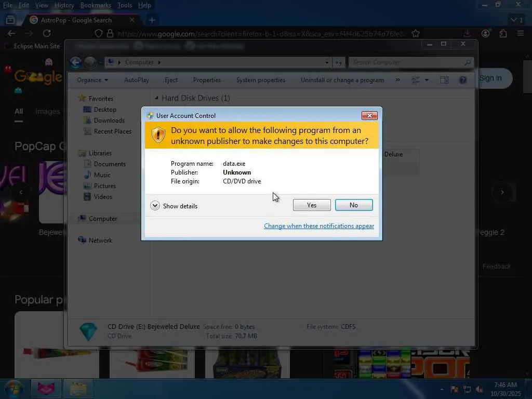Click Explorer forward navigation button
Viewport: 532px width, 399px height.
pyautogui.click(x=90, y=62)
